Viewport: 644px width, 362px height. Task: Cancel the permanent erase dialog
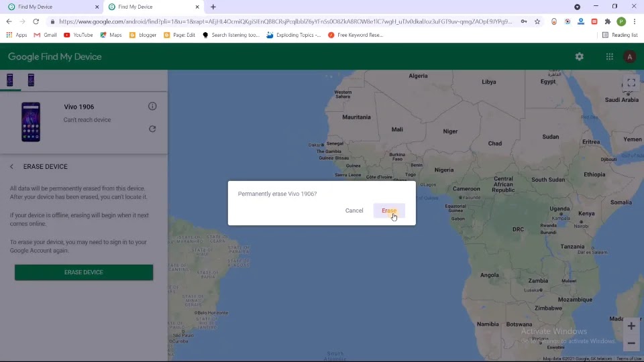(x=354, y=210)
